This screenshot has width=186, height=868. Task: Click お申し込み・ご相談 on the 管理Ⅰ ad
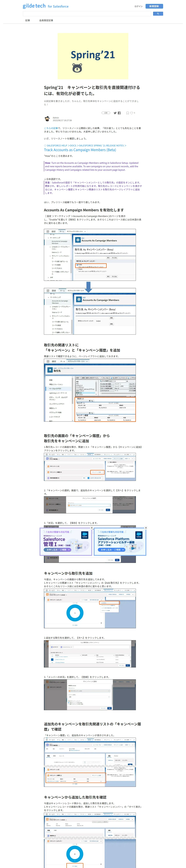coord(57,550)
